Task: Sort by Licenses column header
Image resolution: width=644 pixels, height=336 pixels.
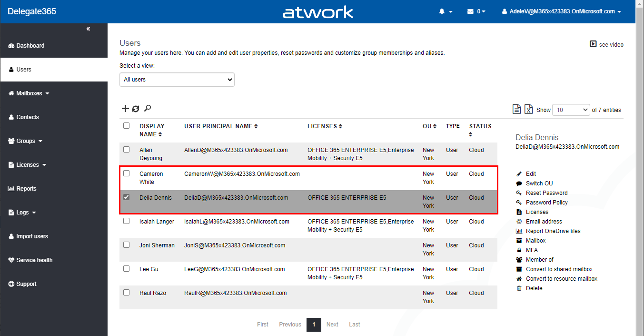Action: (x=325, y=126)
